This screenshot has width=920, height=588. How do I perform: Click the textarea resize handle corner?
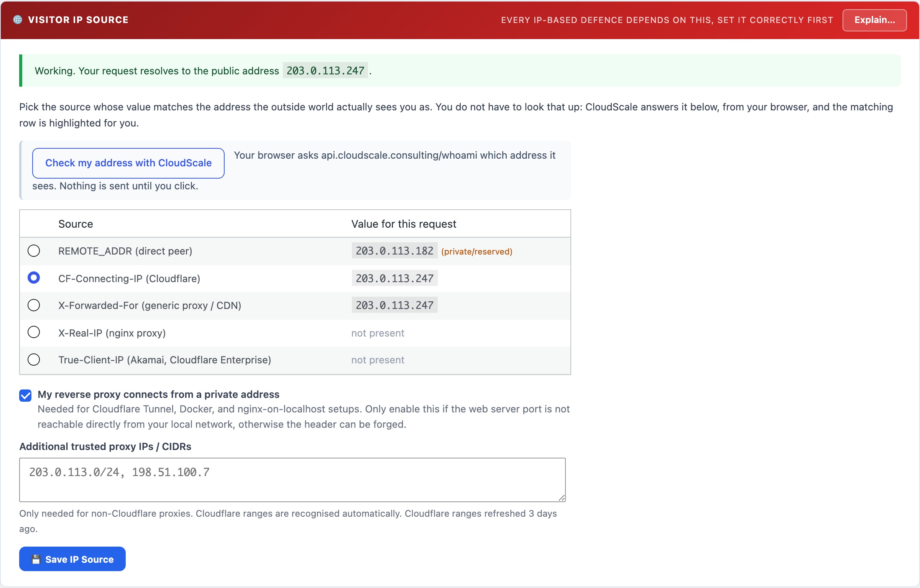562,498
